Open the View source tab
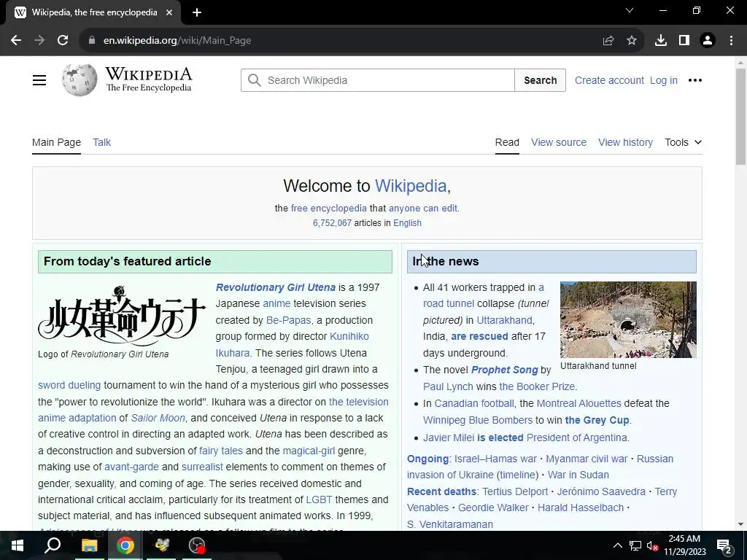The height and width of the screenshot is (560, 747). click(x=558, y=142)
